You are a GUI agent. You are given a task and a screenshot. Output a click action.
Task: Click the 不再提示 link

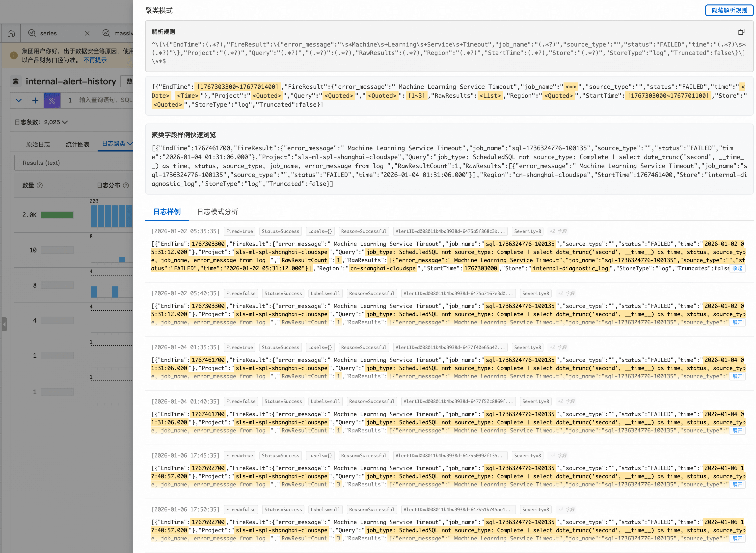pos(95,60)
